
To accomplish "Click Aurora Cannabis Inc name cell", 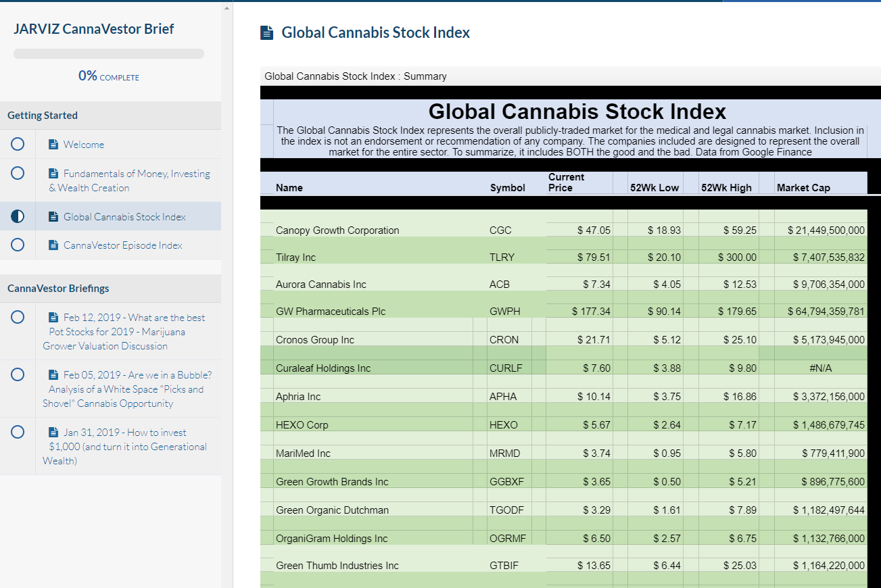I will tap(320, 285).
